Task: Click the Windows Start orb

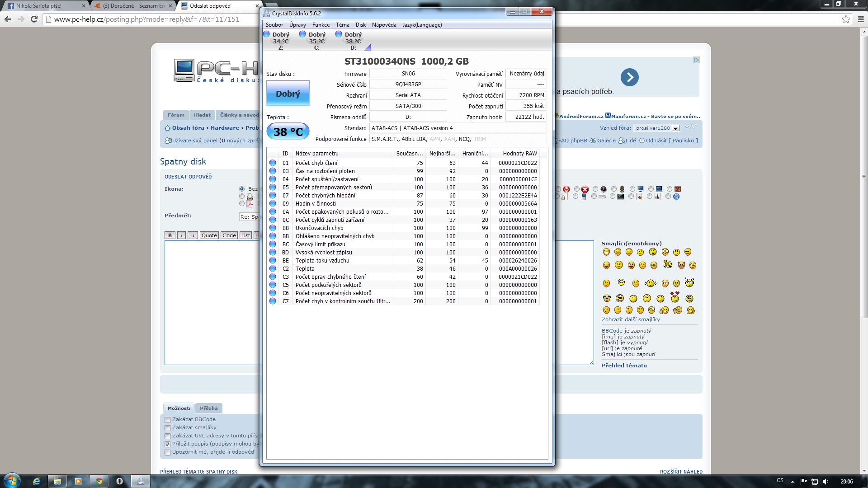Action: (x=12, y=480)
